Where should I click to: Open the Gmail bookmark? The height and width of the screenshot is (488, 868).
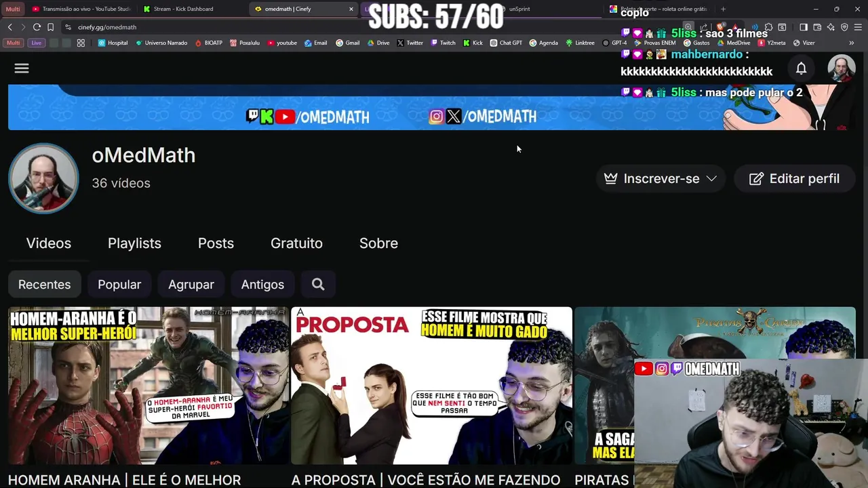click(x=348, y=43)
